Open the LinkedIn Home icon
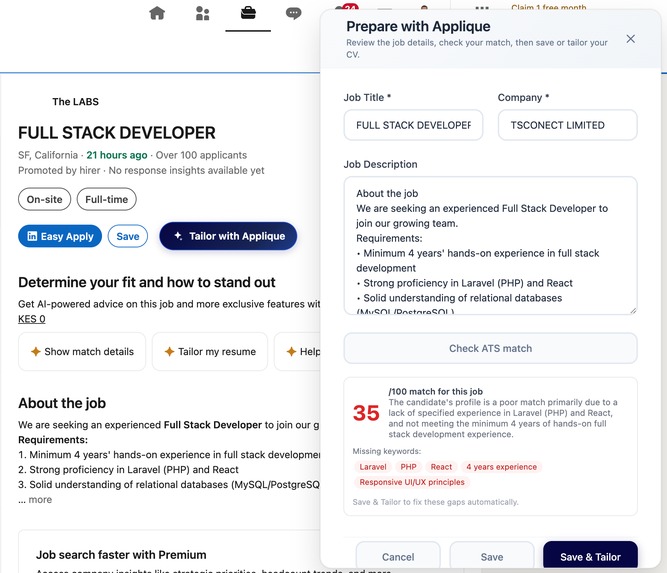The image size is (667, 573). 157,13
